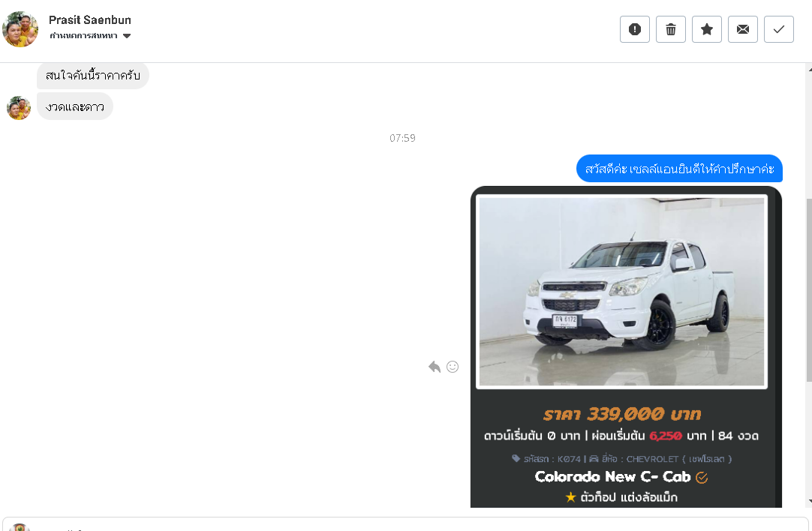Mark conversation with star icon

(x=707, y=29)
